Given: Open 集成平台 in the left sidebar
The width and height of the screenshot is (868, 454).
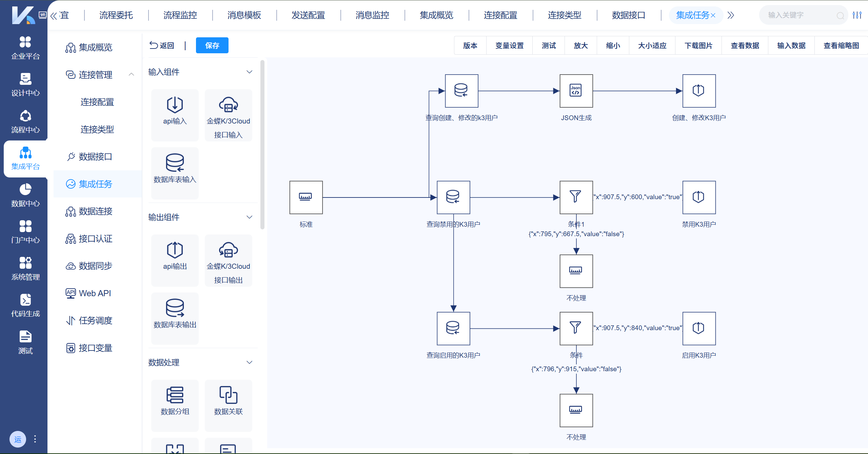Looking at the screenshot, I should click(25, 158).
